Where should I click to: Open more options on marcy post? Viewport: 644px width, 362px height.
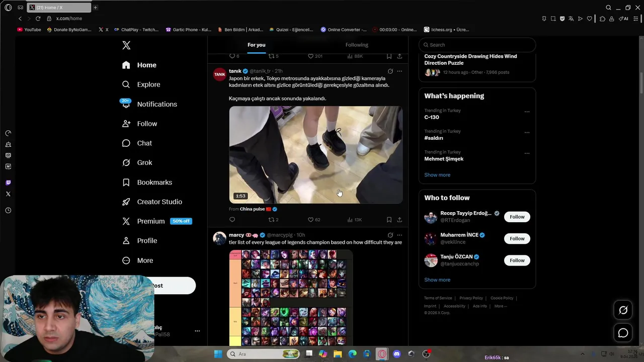click(399, 235)
